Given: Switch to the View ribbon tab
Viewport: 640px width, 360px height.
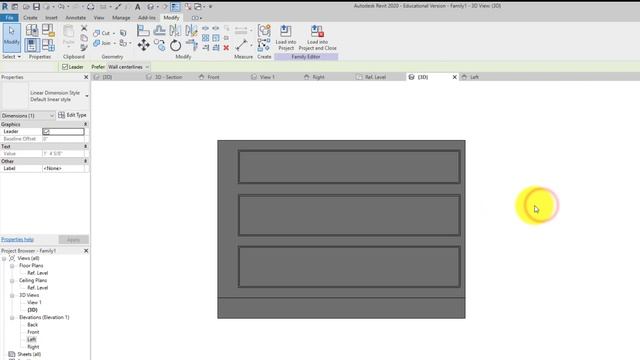Looking at the screenshot, I should pyautogui.click(x=99, y=18).
